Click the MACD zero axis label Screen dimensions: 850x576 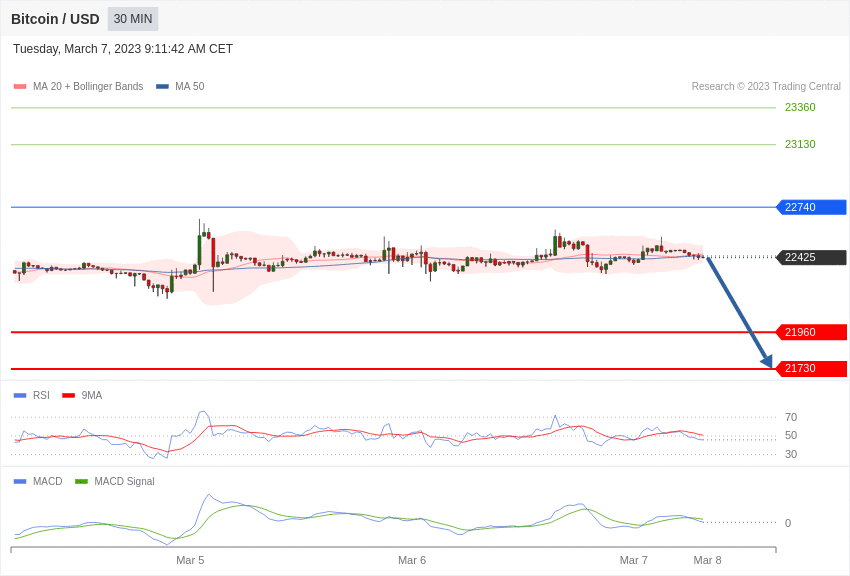(788, 523)
